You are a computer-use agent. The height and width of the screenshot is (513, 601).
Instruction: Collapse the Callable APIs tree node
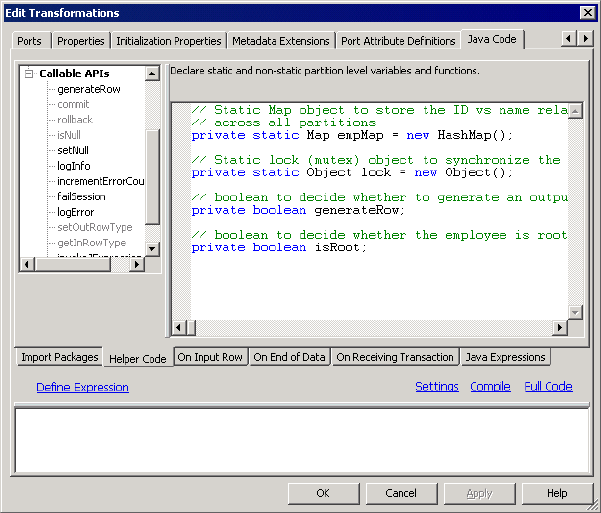pyautogui.click(x=29, y=73)
